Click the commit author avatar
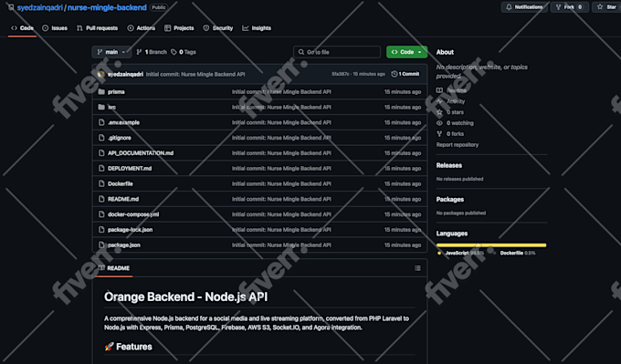This screenshot has height=364, width=621. 101,74
